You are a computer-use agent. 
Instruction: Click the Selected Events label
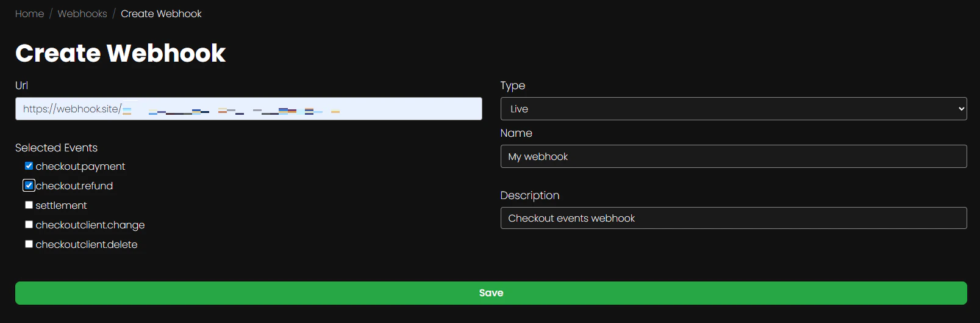[56, 148]
